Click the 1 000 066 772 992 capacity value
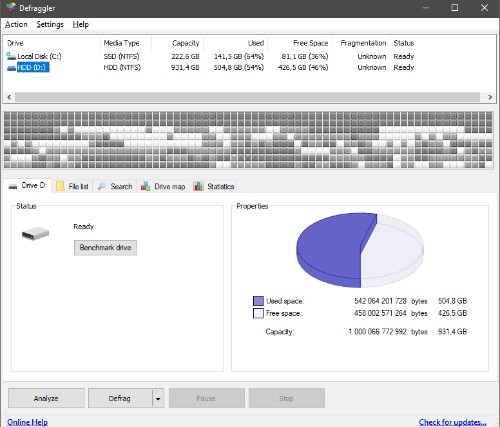The image size is (500, 427). (x=377, y=332)
